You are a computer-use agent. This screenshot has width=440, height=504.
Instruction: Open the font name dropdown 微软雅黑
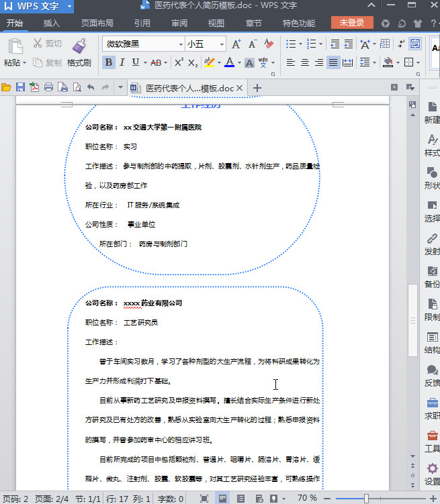click(144, 44)
